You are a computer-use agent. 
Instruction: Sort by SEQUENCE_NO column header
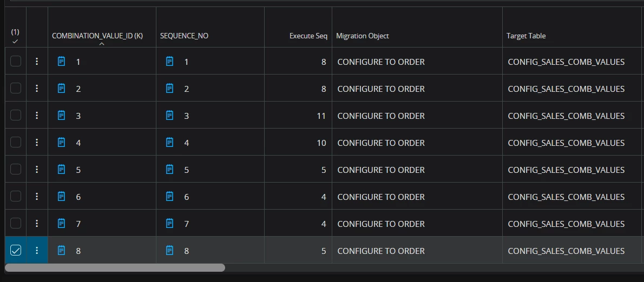pyautogui.click(x=184, y=36)
